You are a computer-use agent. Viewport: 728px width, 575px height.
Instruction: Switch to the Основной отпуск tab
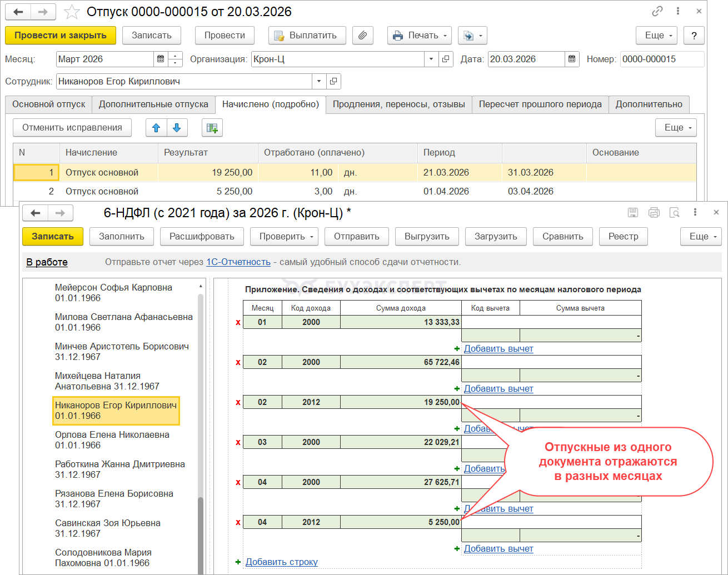[49, 104]
